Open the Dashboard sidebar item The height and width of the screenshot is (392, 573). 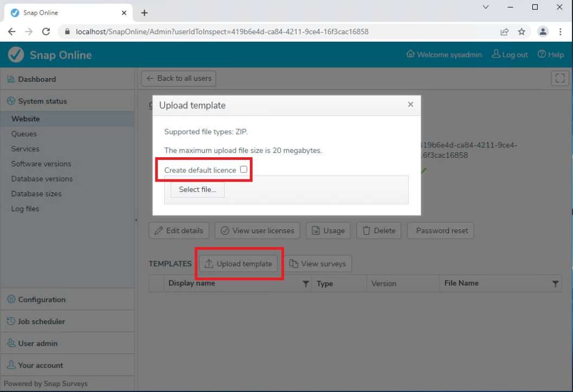pyautogui.click(x=37, y=79)
